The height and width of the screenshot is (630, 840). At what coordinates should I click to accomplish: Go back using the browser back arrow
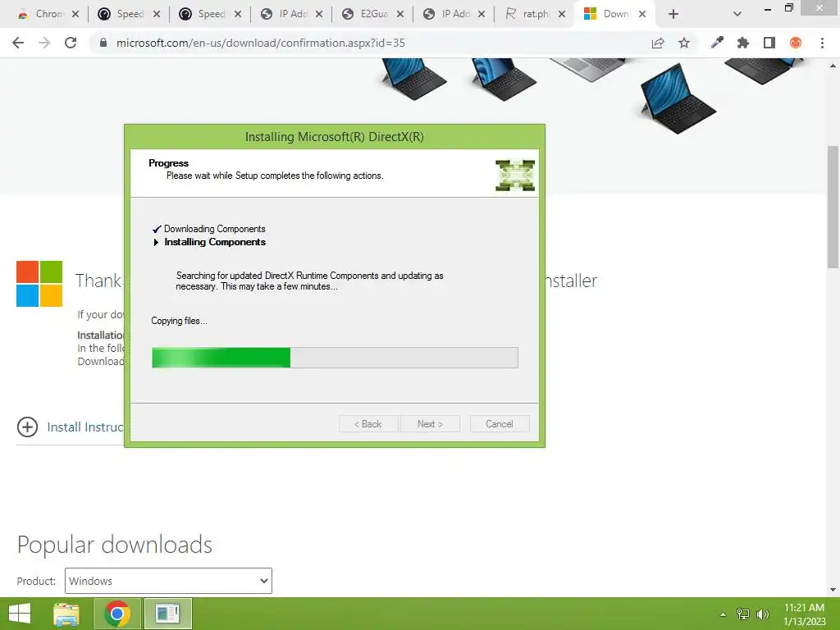pyautogui.click(x=18, y=43)
